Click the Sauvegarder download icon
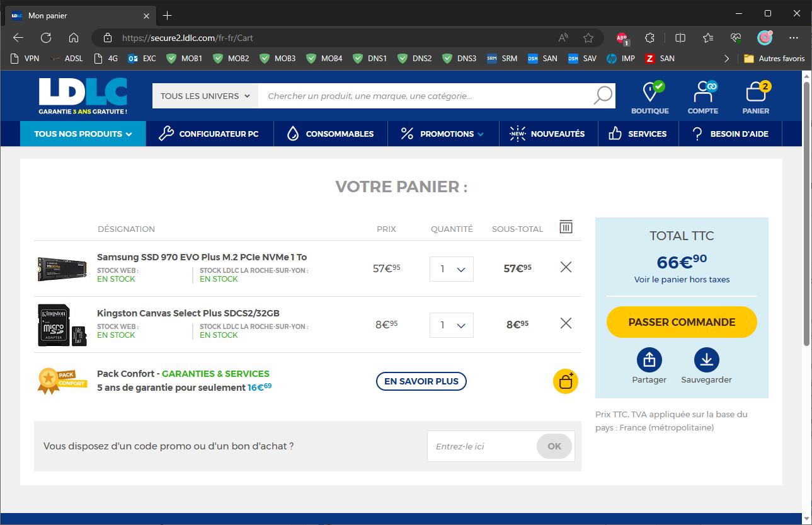Viewport: 812px width, 525px height. [x=706, y=360]
